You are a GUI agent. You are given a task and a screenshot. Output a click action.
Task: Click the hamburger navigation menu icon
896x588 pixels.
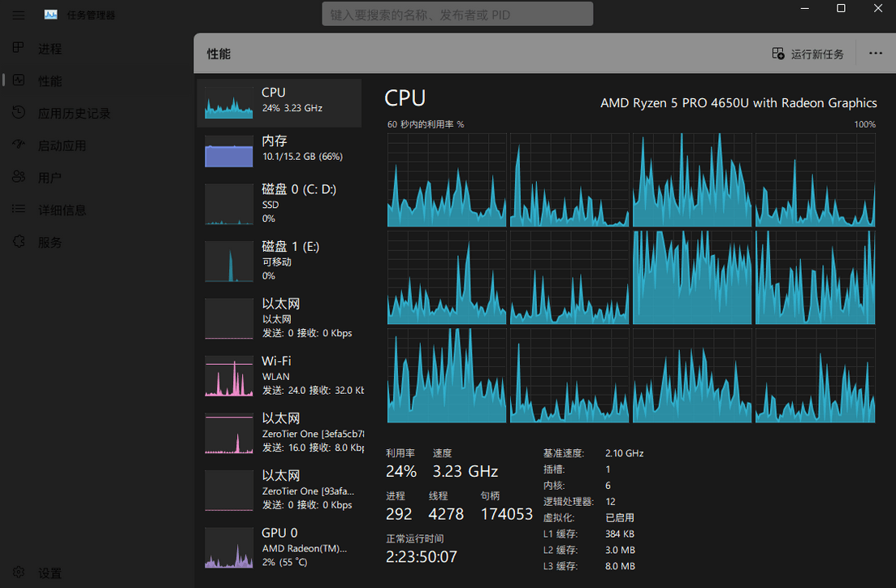tap(19, 15)
